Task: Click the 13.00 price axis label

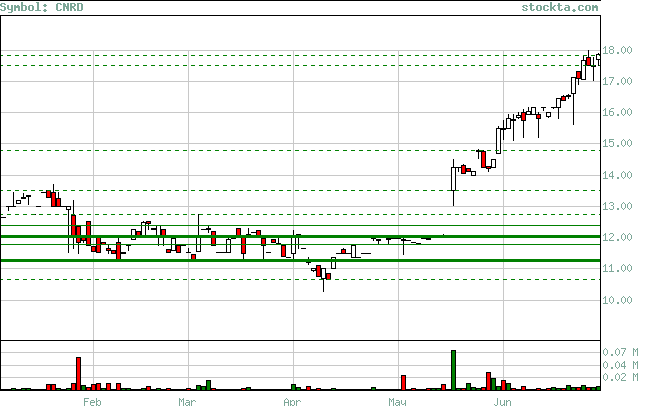Action: click(x=617, y=206)
